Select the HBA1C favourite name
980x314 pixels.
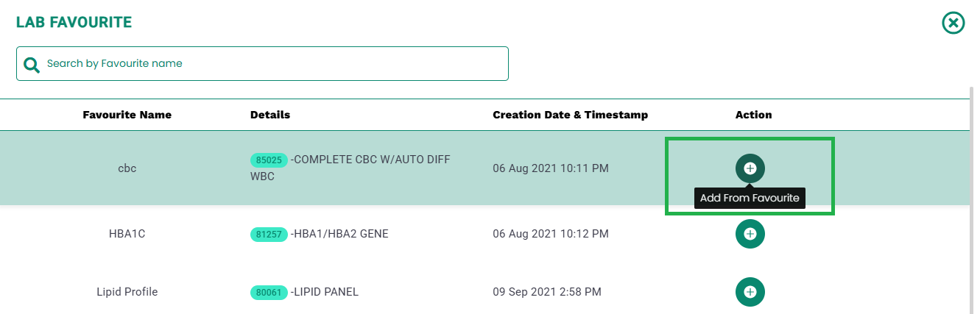click(127, 234)
